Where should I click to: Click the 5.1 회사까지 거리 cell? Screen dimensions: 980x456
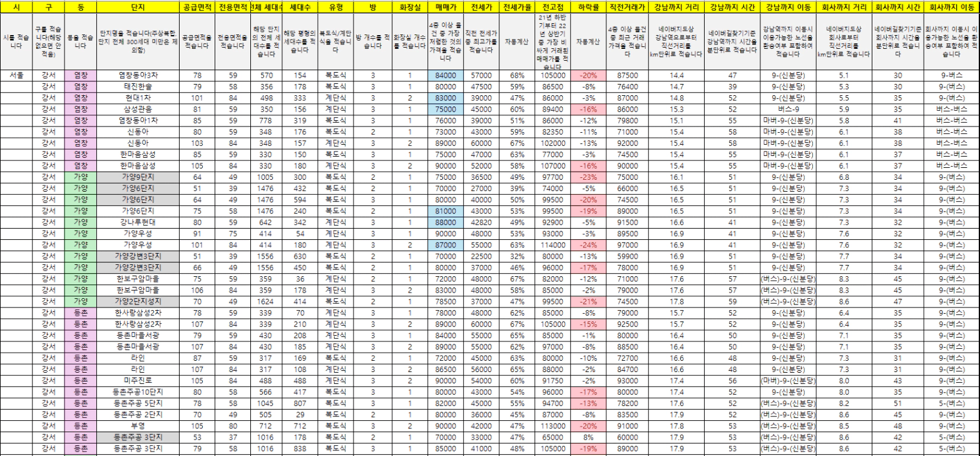843,75
